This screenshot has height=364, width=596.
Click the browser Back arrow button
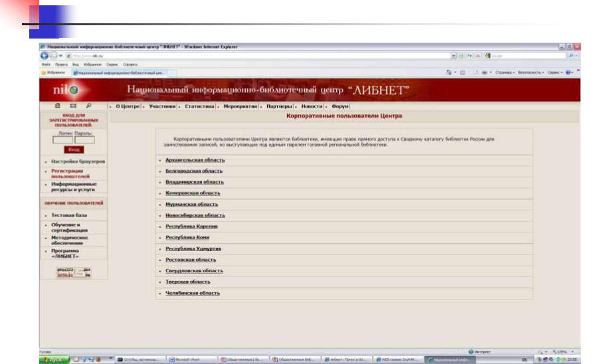[44, 56]
